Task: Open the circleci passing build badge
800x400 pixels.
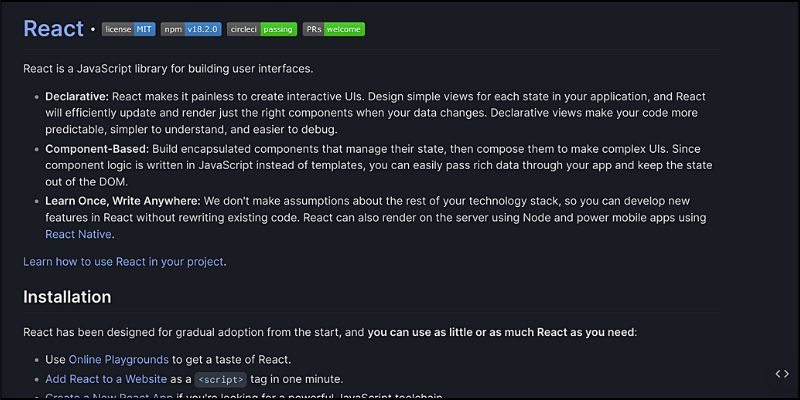Action: pos(261,30)
